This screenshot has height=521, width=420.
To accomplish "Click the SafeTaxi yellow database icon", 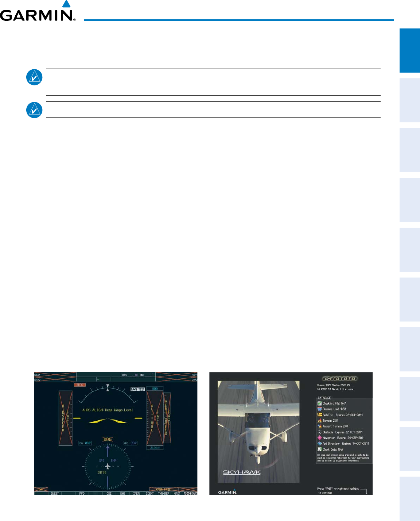I will pos(320,415).
